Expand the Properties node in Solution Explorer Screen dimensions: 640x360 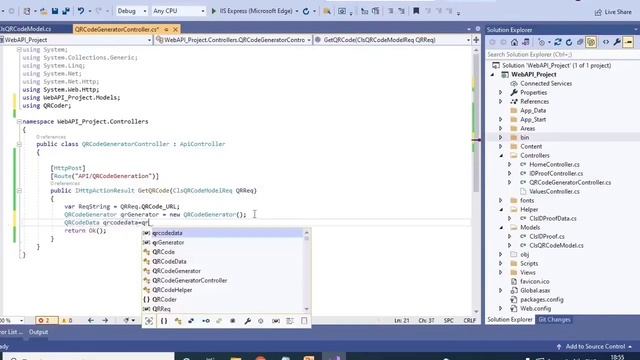[x=501, y=93]
